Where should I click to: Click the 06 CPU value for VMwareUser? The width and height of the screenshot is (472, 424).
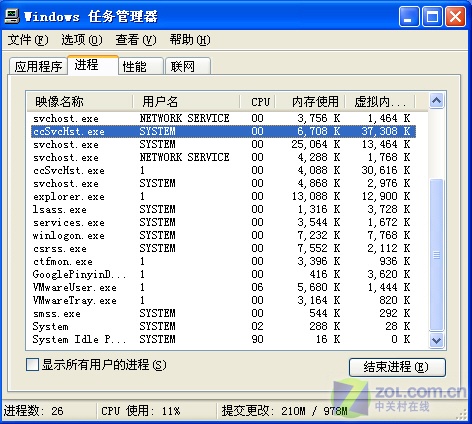[x=257, y=287]
